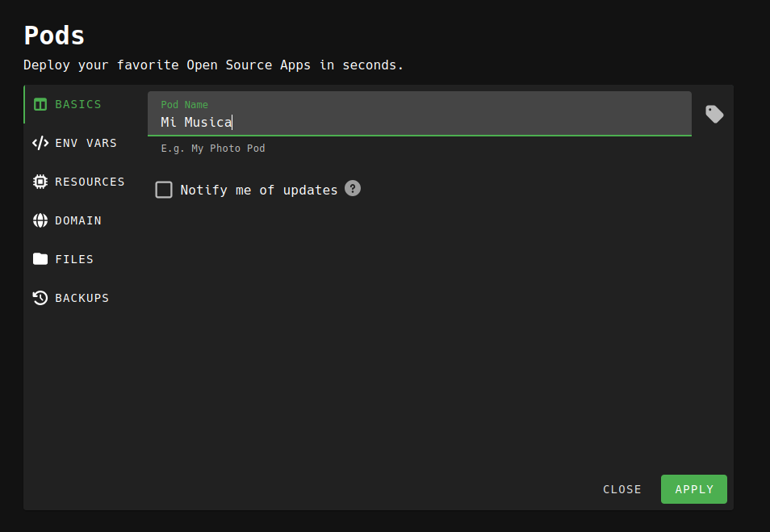This screenshot has width=770, height=532.
Task: Click the tag icon next to Pod Name
Action: pos(714,114)
